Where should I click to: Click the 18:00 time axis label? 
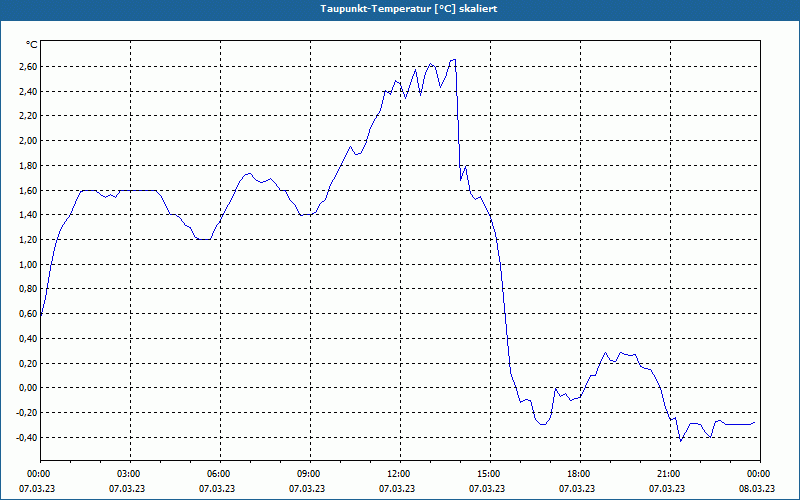(x=580, y=474)
